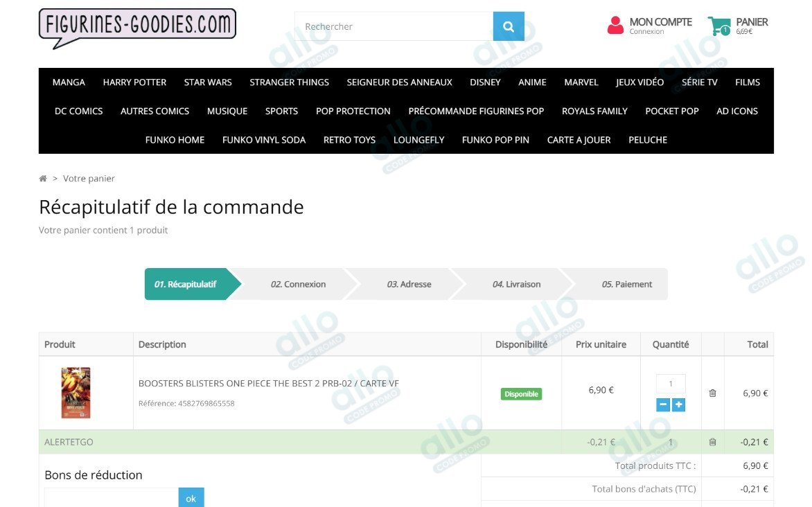Image resolution: width=812 pixels, height=507 pixels.
Task: Click the Total produits TTC label
Action: point(655,465)
